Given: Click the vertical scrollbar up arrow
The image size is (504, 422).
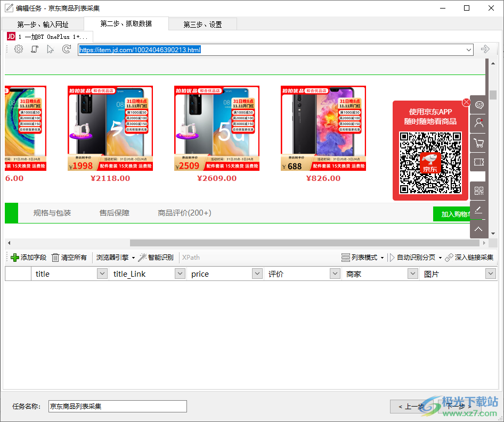Looking at the screenshot, I should coord(493,63).
